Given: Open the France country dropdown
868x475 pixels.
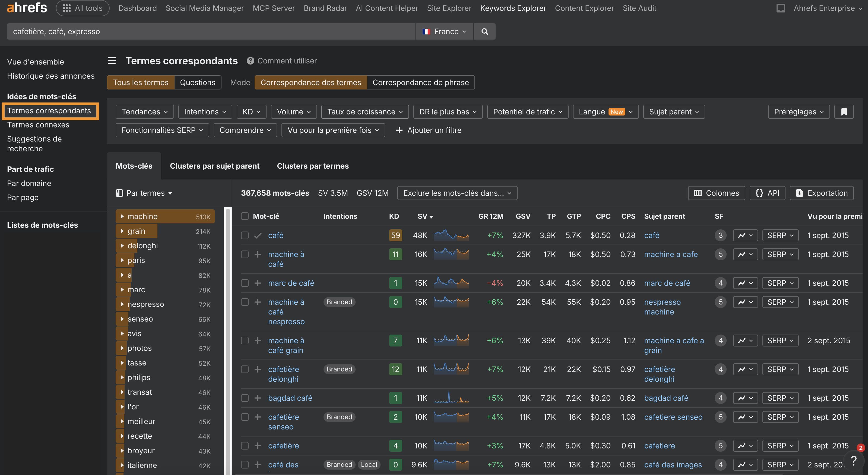Looking at the screenshot, I should tap(444, 31).
